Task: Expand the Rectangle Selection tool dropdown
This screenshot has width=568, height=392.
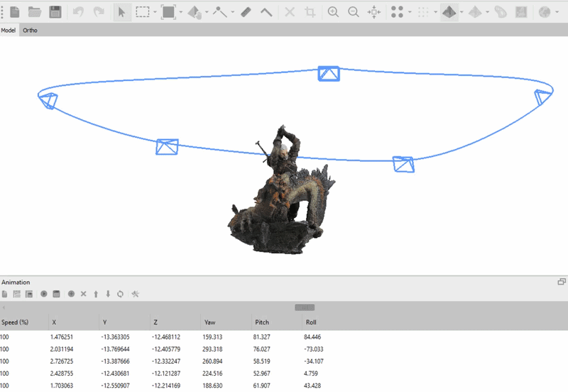Action: tap(155, 12)
